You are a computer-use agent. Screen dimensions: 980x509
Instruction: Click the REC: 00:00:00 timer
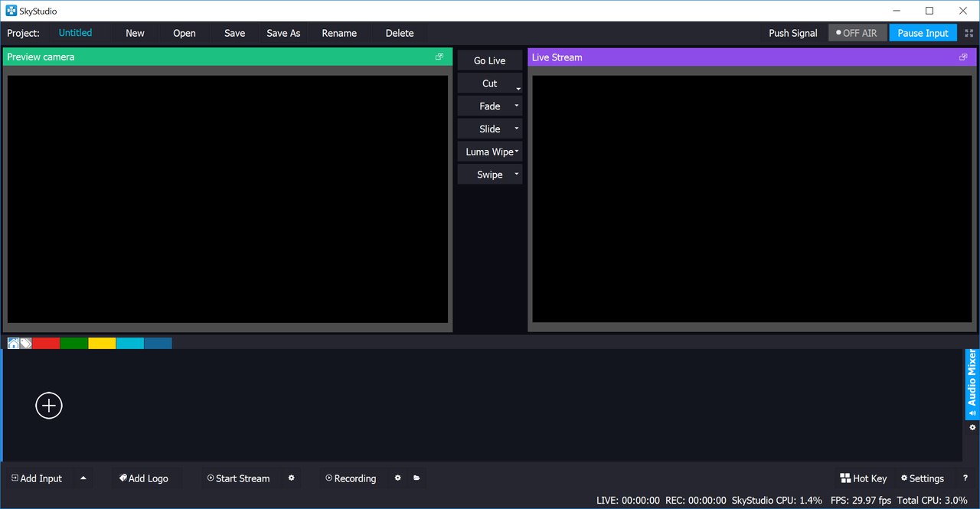[696, 500]
